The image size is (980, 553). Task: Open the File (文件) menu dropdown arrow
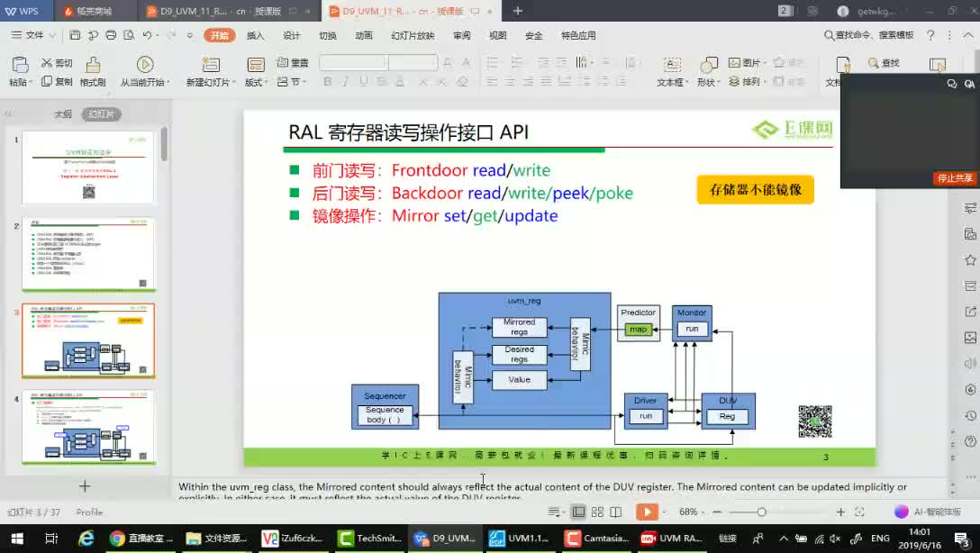click(52, 36)
